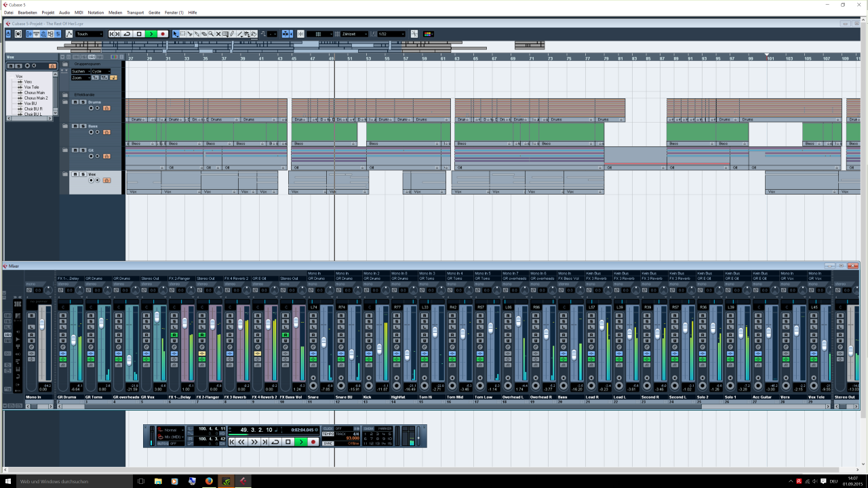Screen dimensions: 868x488
Task: Select Vox Tele in the inspector list
Action: click(32, 87)
